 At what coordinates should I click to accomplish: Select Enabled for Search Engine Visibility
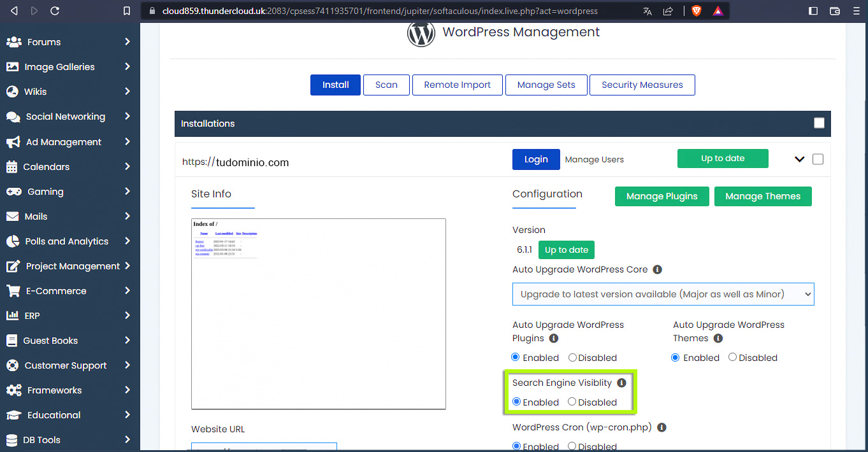[x=516, y=402]
